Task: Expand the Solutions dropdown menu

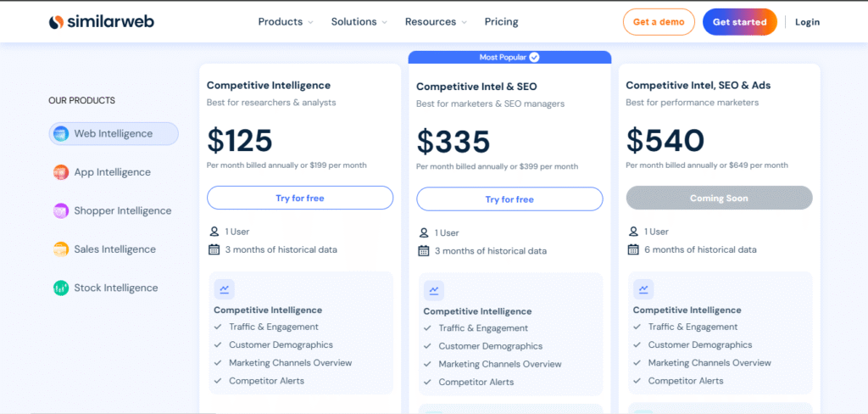Action: pos(359,22)
